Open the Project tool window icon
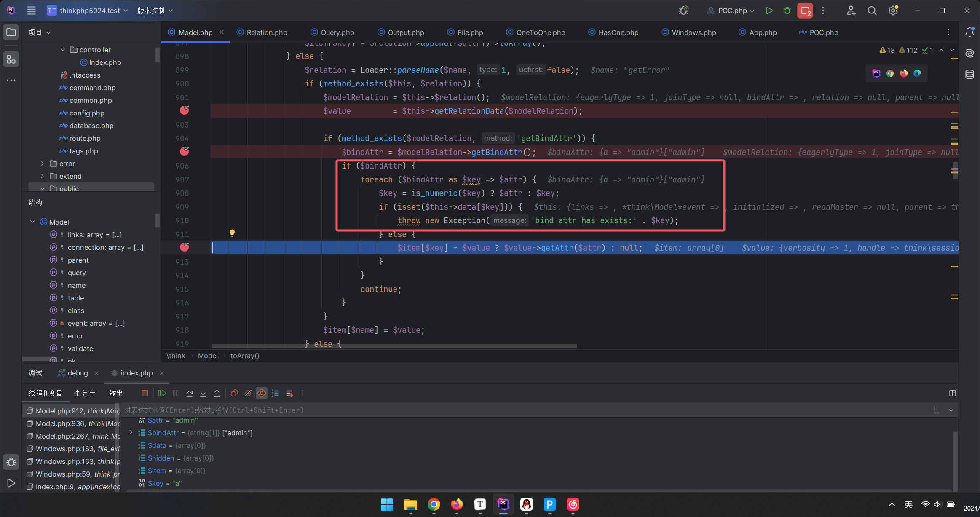980x517 pixels. (x=11, y=32)
